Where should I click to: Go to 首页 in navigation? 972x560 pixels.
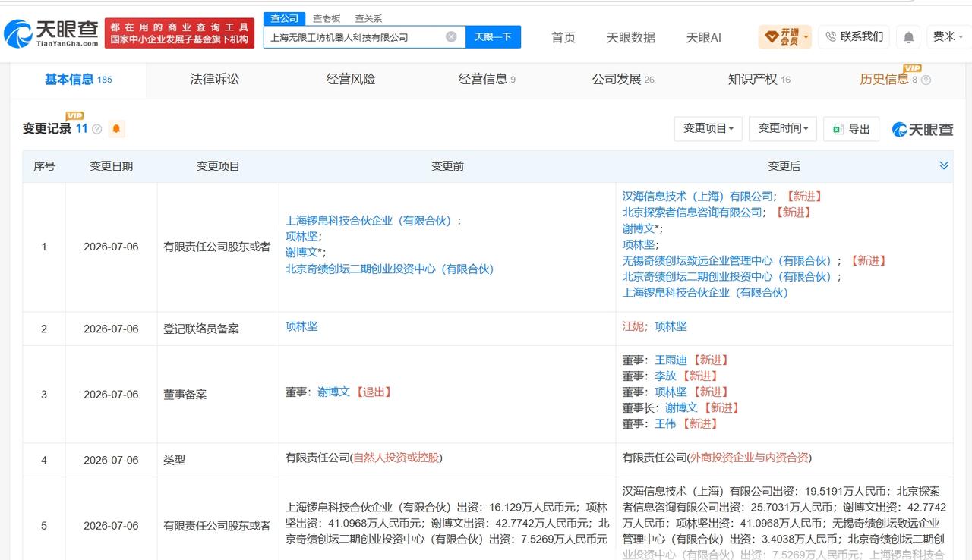(563, 37)
